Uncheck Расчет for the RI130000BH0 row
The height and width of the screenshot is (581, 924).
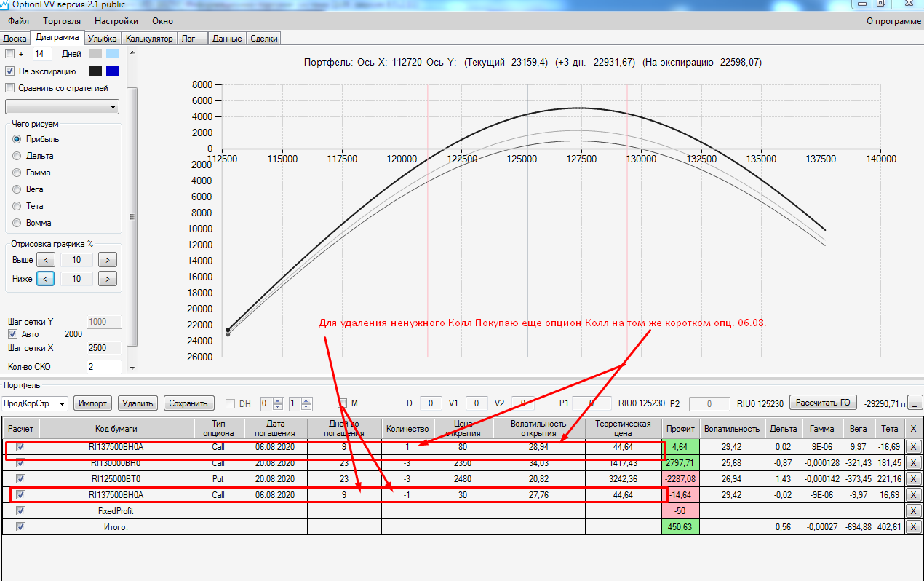pyautogui.click(x=20, y=463)
